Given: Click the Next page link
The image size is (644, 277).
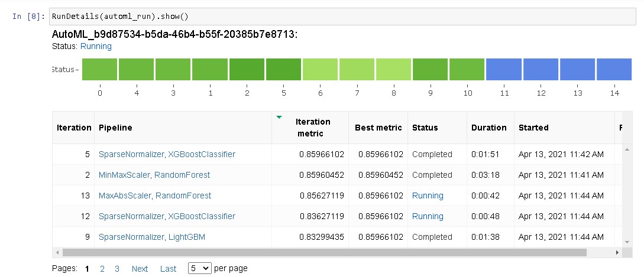Looking at the screenshot, I should tap(140, 269).
